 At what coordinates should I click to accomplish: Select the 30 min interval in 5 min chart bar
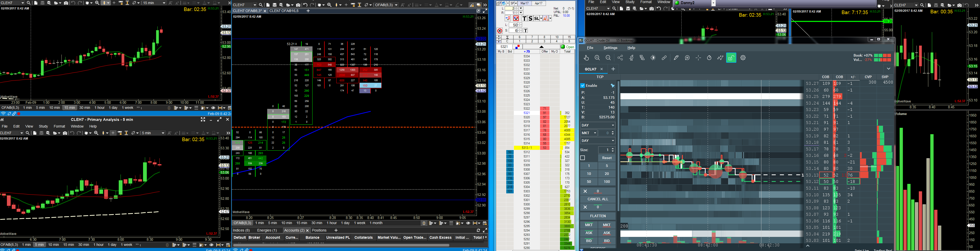pyautogui.click(x=84, y=245)
